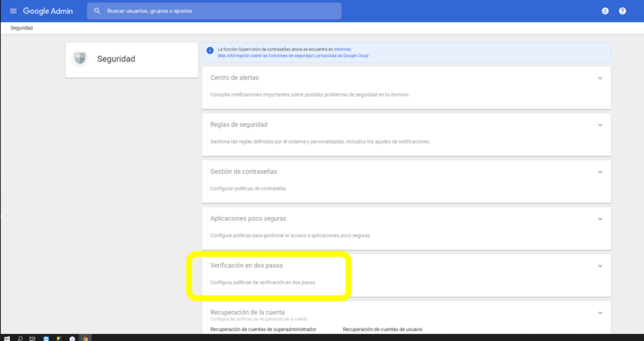Open Windows taskbar search
The width and height of the screenshot is (644, 341).
[20, 338]
